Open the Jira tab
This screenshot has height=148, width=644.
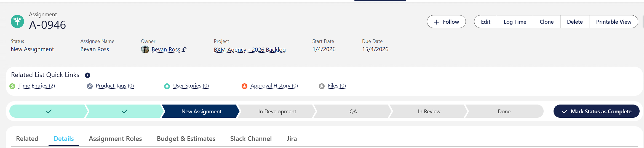(292, 139)
